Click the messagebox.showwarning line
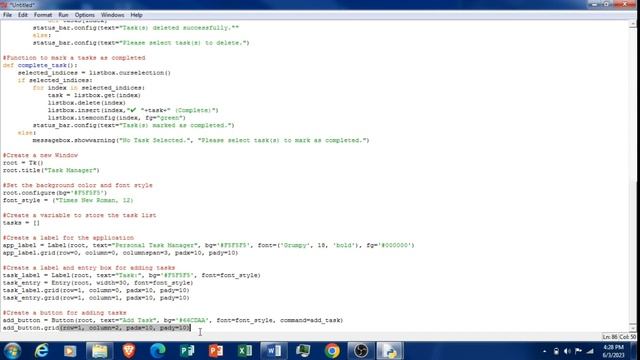640x360 pixels. pyautogui.click(x=201, y=140)
